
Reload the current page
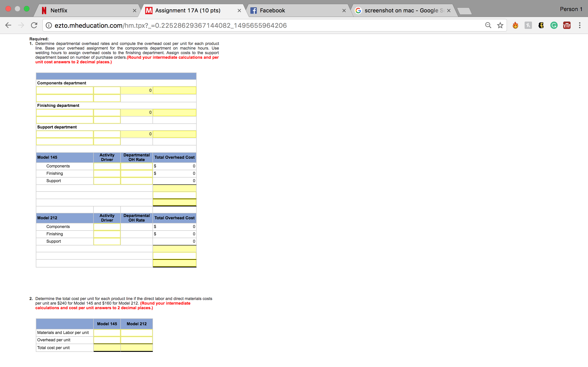34,25
